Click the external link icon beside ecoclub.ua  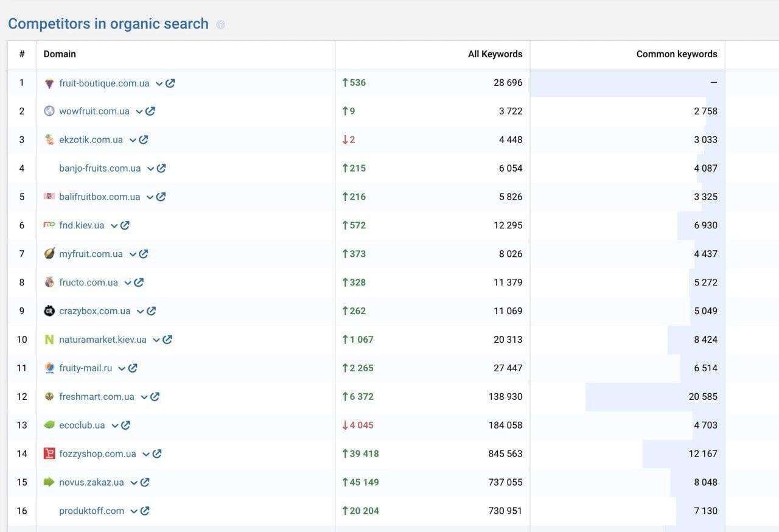125,425
